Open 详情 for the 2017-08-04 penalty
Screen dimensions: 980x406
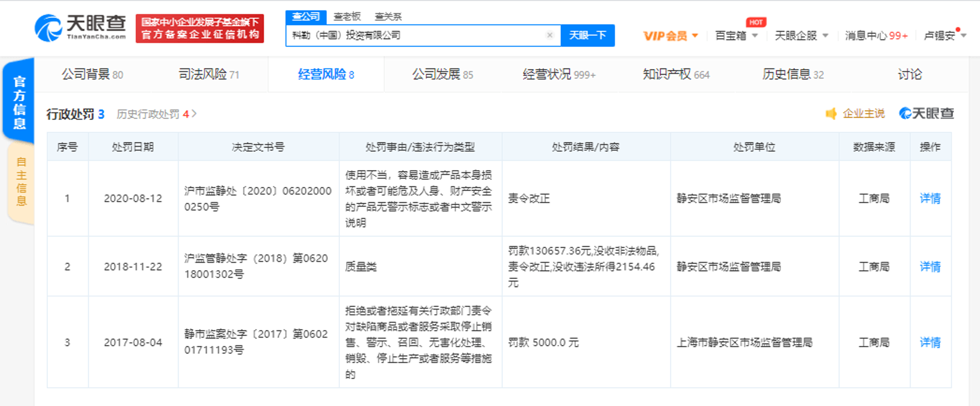click(930, 343)
